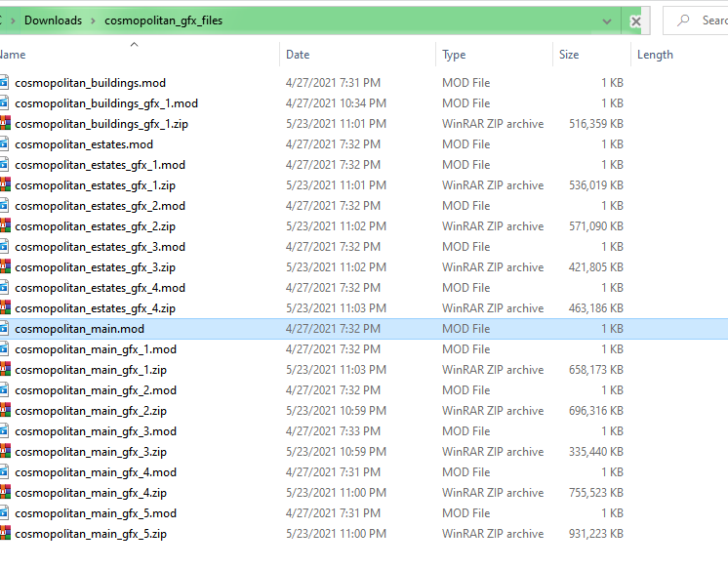The image size is (728, 569).
Task: Select the cosmopolitan_estates_gfx_2.zip file name
Action: [x=96, y=226]
